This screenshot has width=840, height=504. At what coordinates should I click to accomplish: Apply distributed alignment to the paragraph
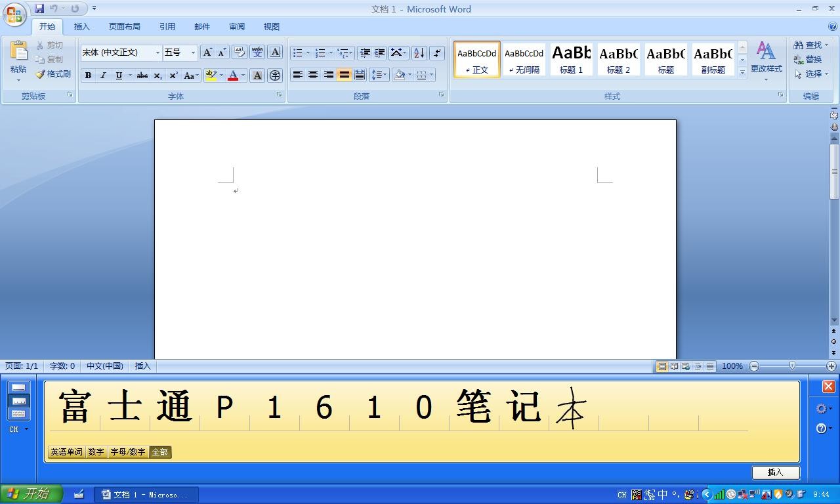pos(359,75)
